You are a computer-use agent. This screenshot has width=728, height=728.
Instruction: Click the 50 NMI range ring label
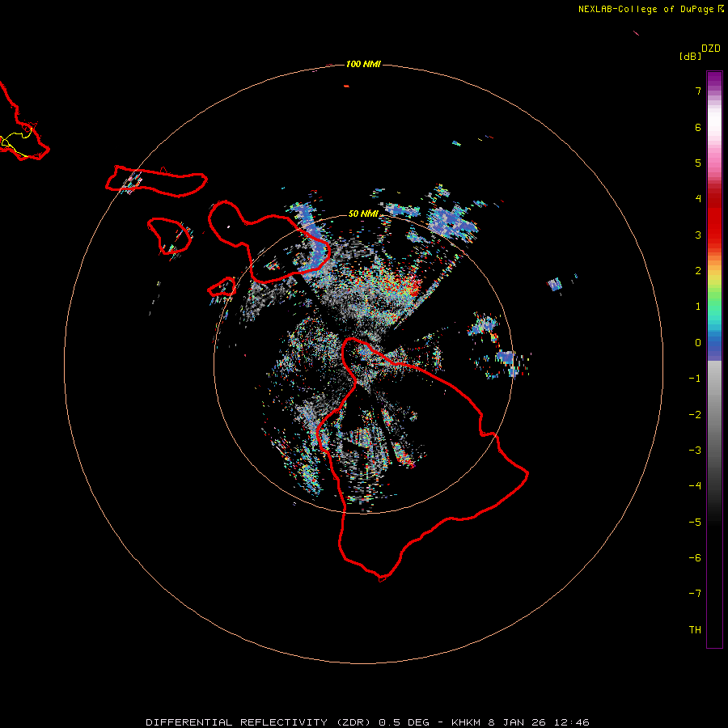click(363, 214)
